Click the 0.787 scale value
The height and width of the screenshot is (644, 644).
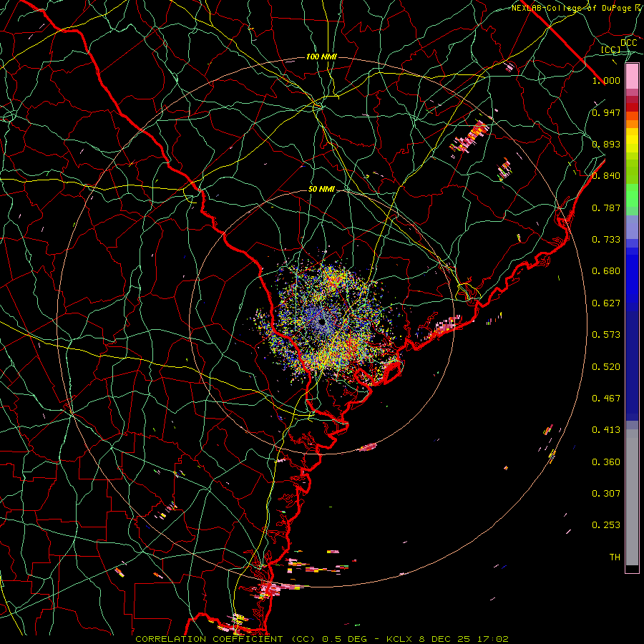pyautogui.click(x=606, y=208)
